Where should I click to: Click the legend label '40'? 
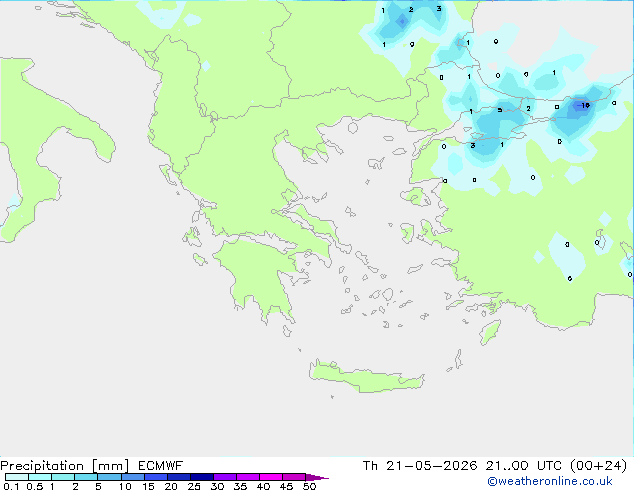[x=263, y=486]
